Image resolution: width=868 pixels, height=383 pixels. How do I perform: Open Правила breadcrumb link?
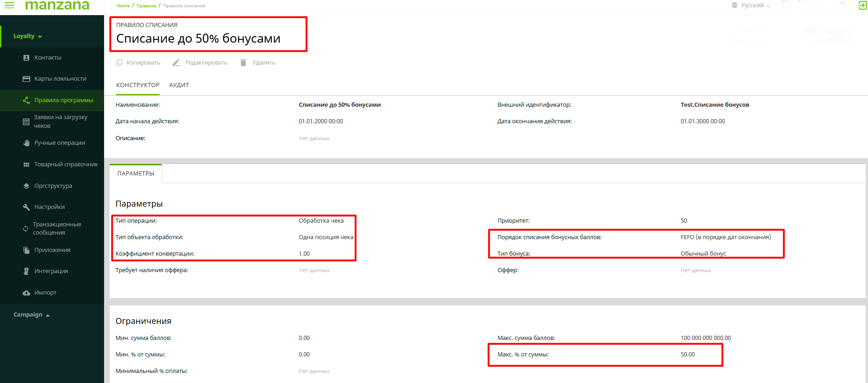146,6
